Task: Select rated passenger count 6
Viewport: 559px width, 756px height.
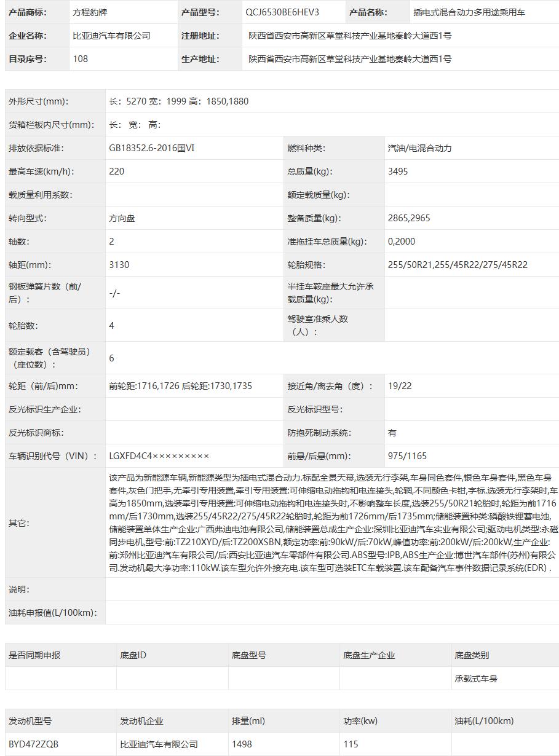Action: 111,358
